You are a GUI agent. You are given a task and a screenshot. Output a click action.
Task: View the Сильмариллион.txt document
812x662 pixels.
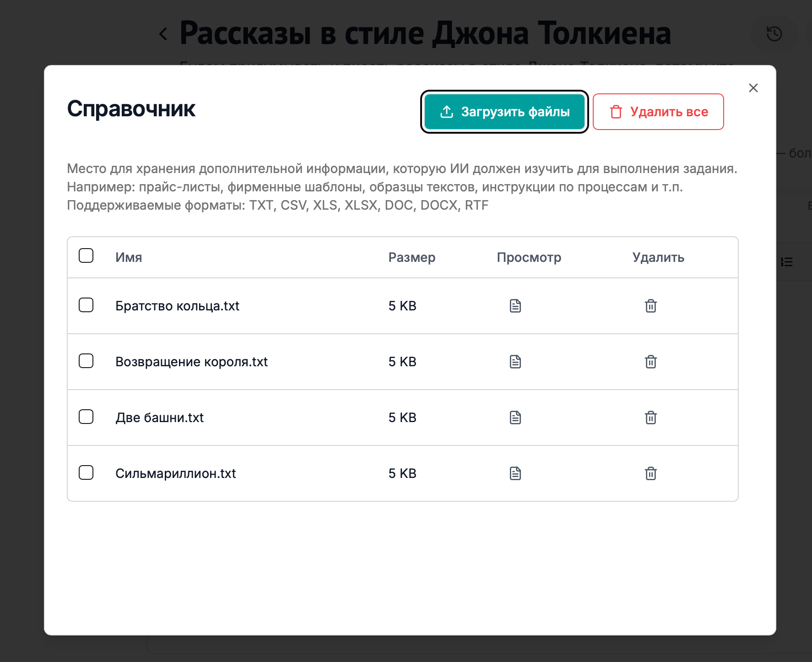515,473
